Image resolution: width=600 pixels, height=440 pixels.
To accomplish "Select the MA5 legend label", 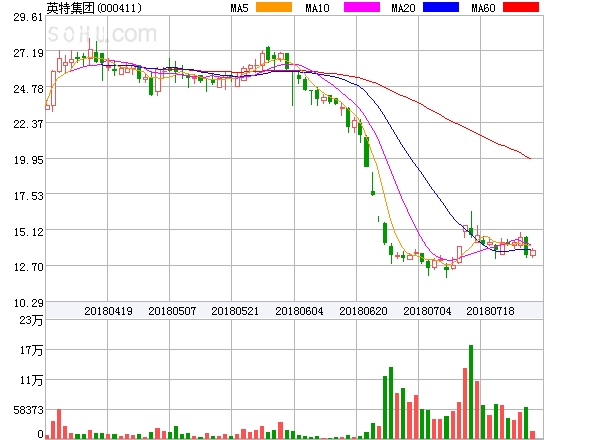I will coord(240,8).
